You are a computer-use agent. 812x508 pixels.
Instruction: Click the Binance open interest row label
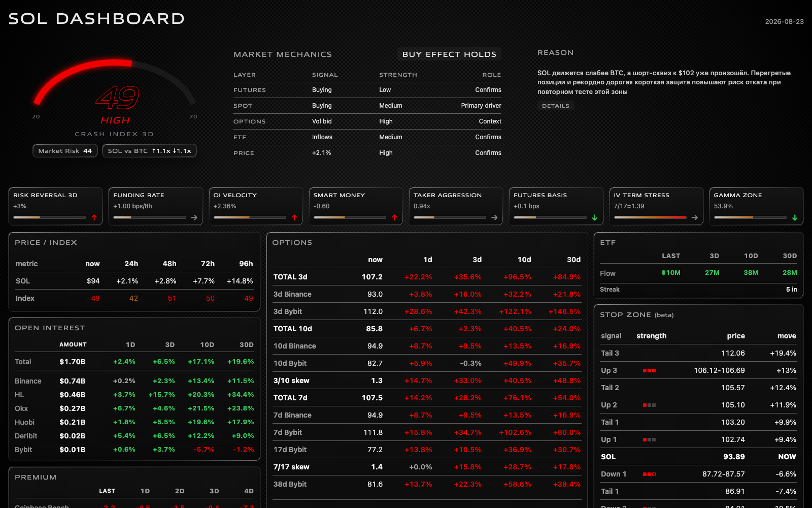[x=28, y=381]
